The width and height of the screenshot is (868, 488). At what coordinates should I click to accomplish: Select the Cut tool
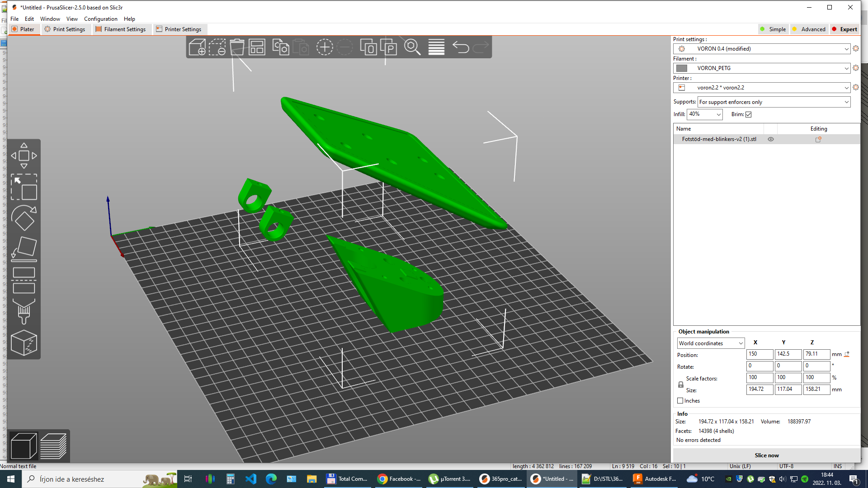click(24, 280)
